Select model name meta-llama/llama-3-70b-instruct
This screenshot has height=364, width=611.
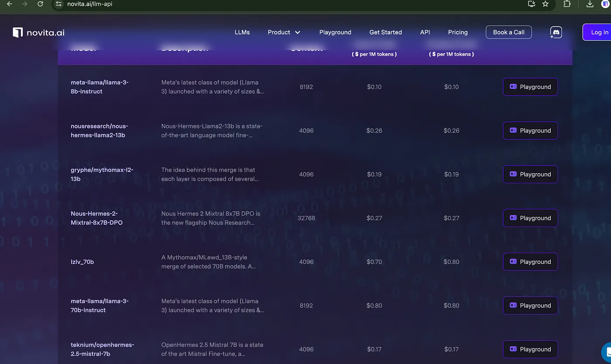coord(100,306)
